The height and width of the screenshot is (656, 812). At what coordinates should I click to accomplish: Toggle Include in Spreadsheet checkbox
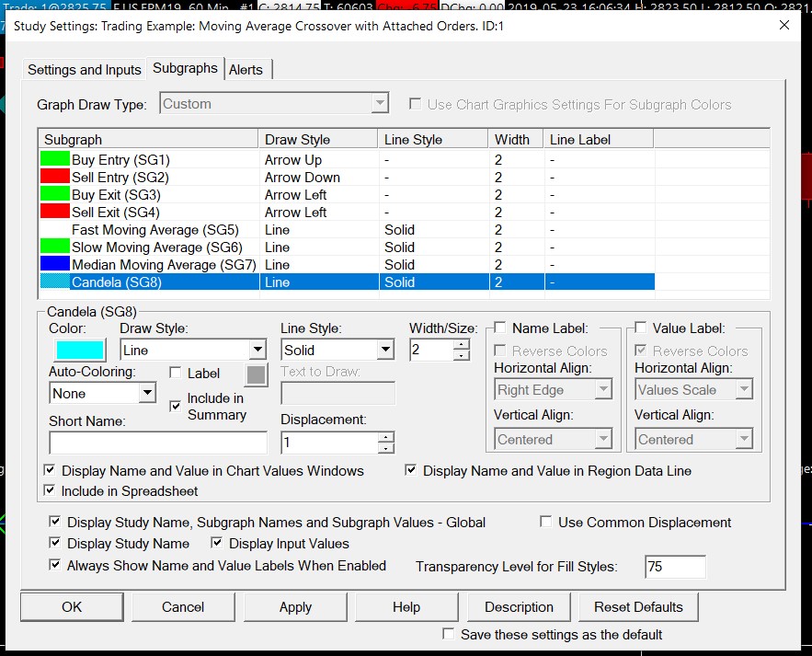click(50, 489)
